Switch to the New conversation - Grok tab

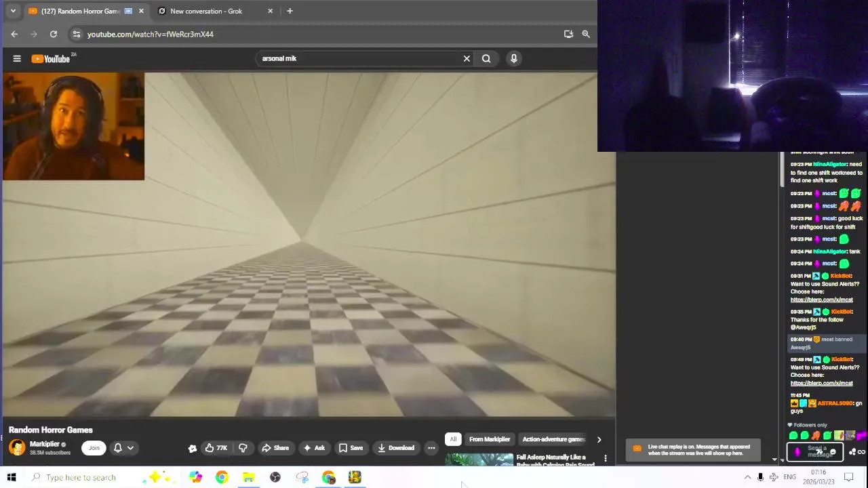214,11
